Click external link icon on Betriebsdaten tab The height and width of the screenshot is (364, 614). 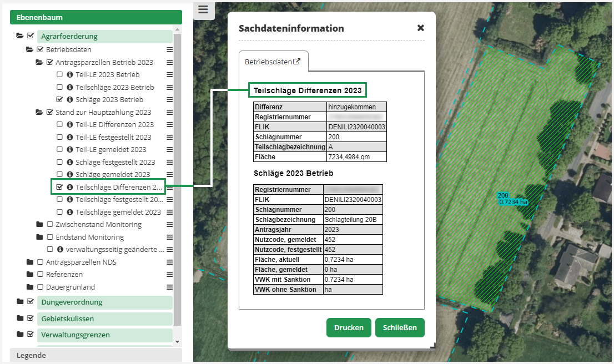point(296,62)
